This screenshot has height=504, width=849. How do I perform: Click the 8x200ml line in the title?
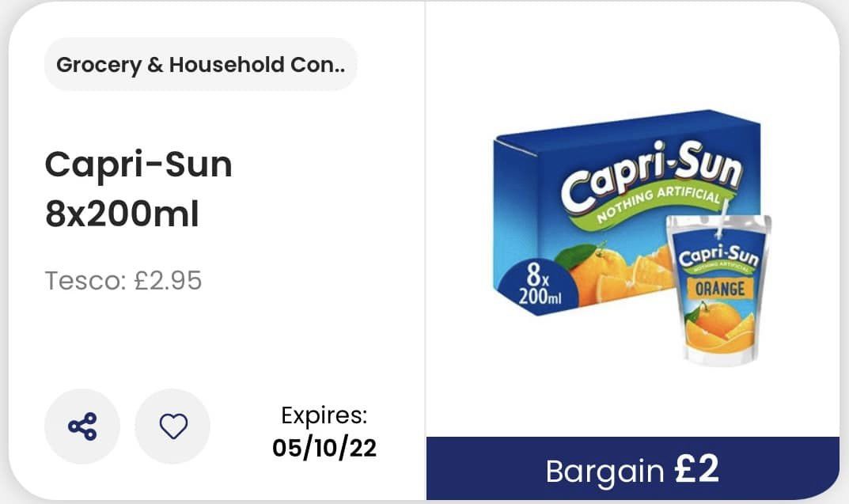(x=122, y=214)
